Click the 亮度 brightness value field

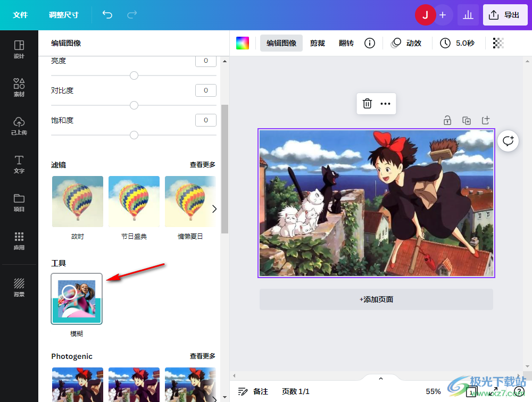pyautogui.click(x=205, y=61)
